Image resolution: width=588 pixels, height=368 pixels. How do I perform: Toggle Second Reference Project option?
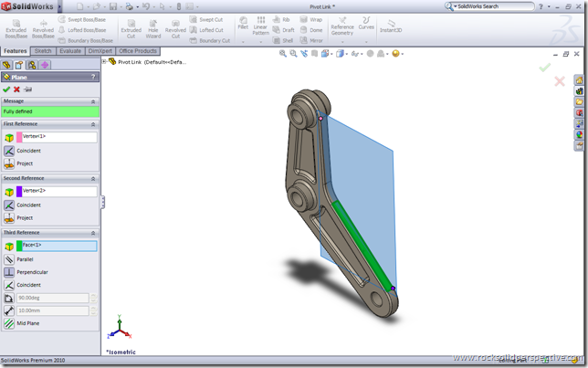pyautogui.click(x=9, y=218)
